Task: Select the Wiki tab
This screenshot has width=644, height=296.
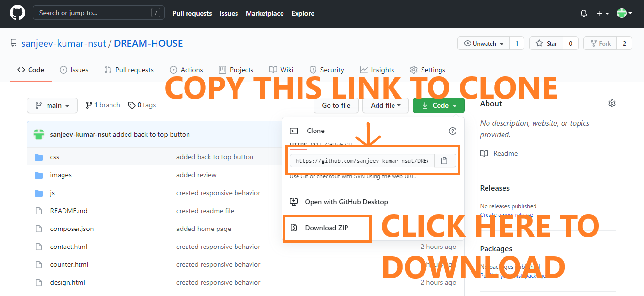Action: click(x=282, y=70)
